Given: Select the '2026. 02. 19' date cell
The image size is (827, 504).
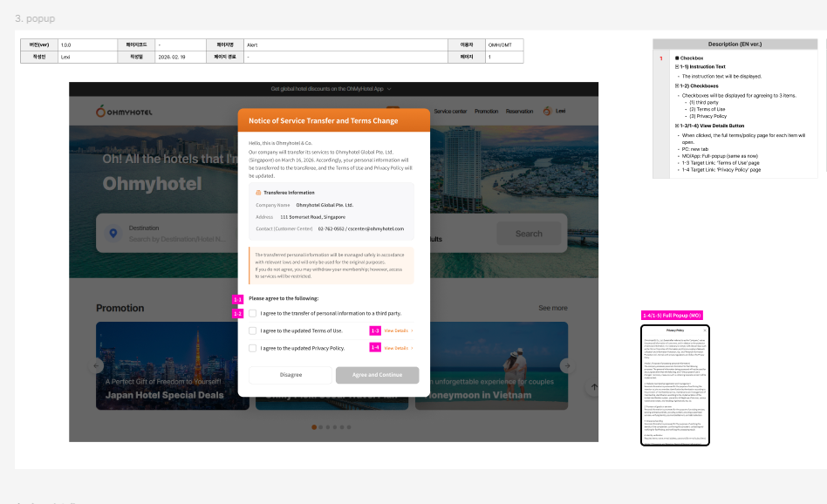Looking at the screenshot, I should [181, 57].
